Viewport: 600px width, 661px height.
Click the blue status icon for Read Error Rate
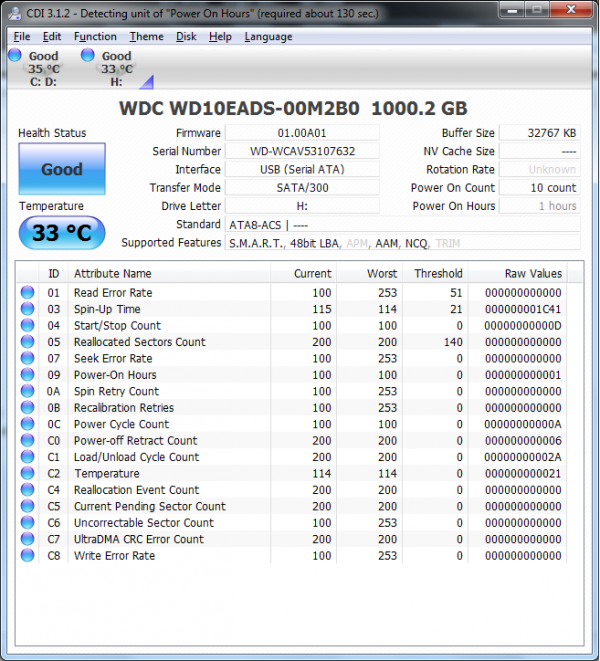point(27,293)
